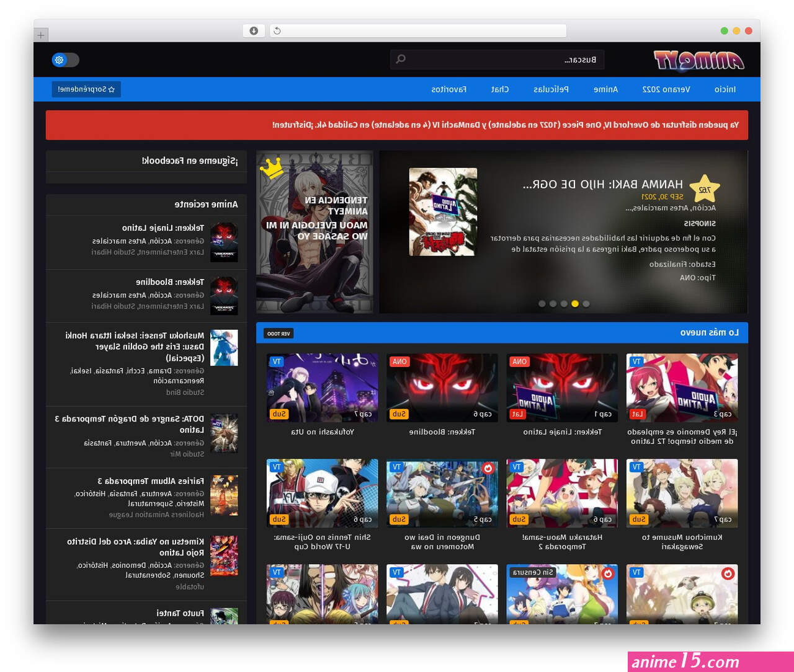794x672 pixels.
Task: Click sub badge on Shin Tennis no Ouji-sama card
Action: tap(279, 519)
